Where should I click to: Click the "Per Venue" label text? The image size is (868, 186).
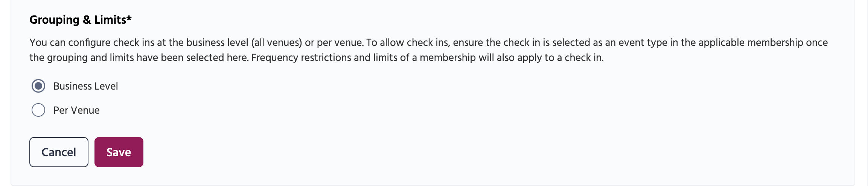coord(76,110)
